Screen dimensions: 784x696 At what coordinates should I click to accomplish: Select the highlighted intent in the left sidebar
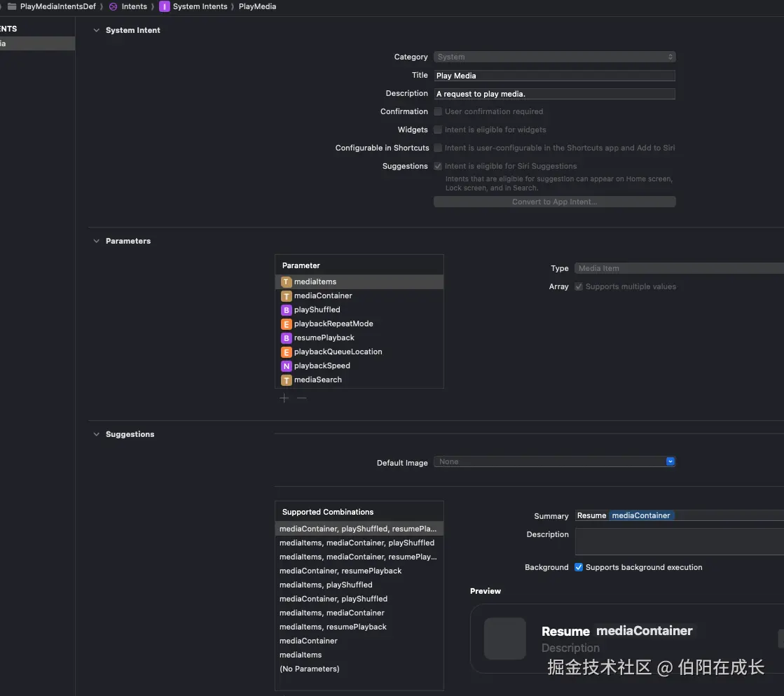(x=38, y=43)
